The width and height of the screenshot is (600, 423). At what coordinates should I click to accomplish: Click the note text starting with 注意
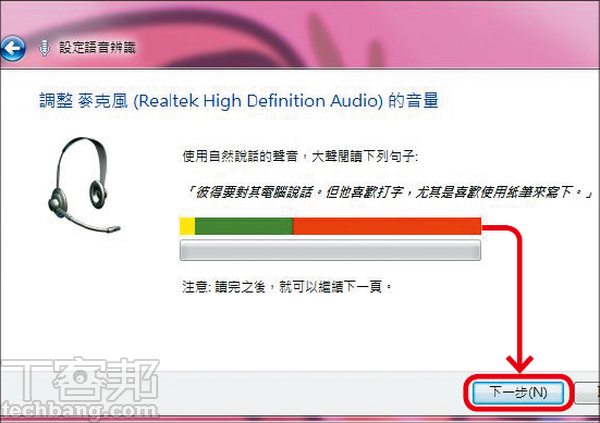[287, 286]
